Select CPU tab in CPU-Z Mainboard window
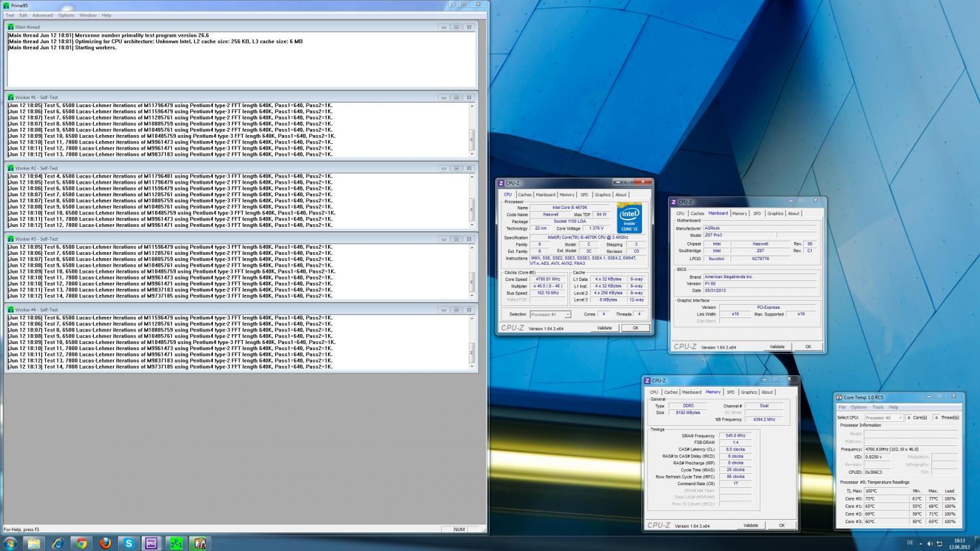Image resolution: width=980 pixels, height=551 pixels. (x=680, y=214)
